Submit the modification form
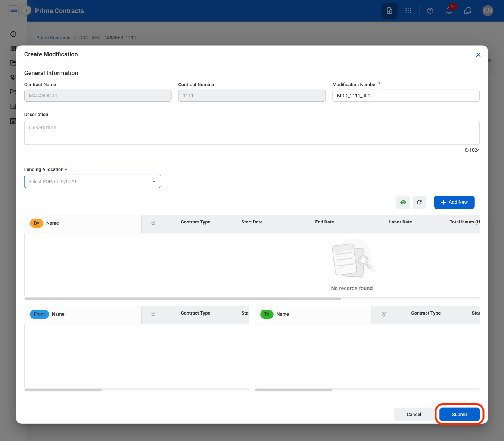 460,415
